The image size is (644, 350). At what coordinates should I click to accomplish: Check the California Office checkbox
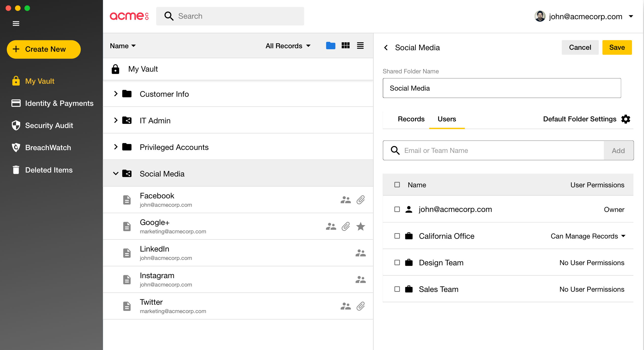click(x=397, y=236)
